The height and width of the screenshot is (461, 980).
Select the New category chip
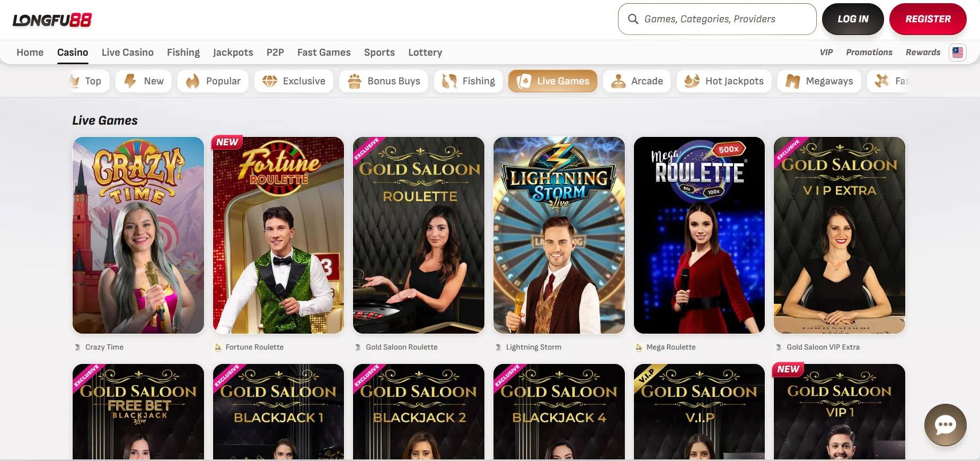click(x=143, y=81)
